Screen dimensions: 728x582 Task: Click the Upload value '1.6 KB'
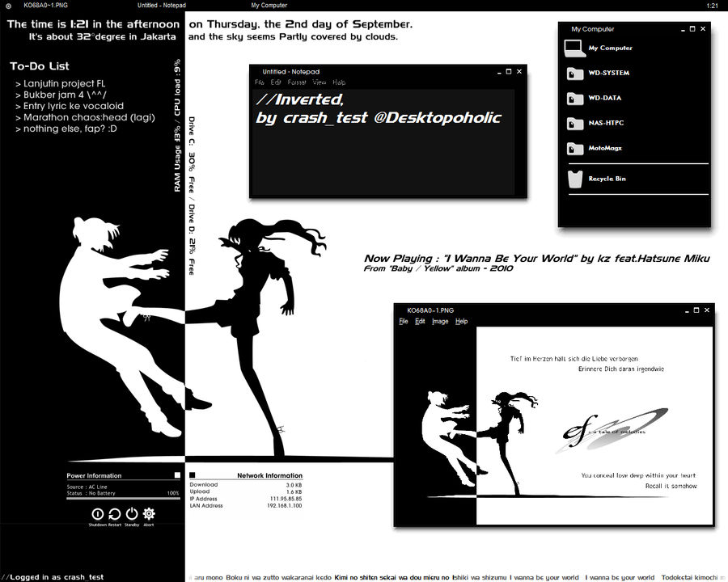coord(294,492)
